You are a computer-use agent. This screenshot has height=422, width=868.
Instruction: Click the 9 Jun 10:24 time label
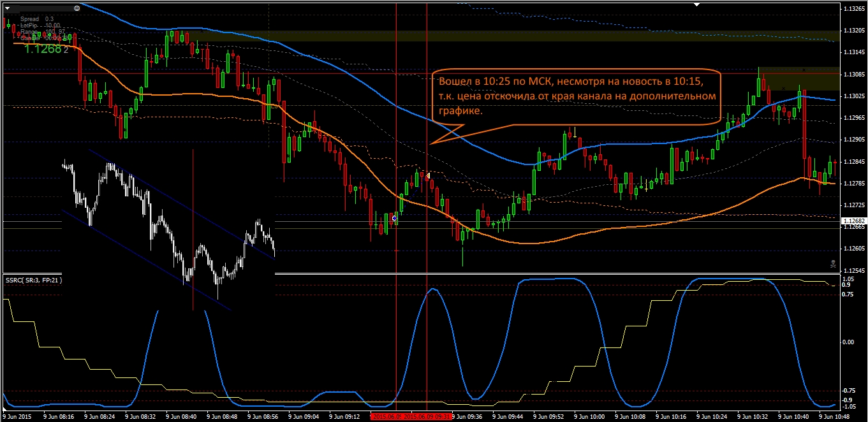[x=712, y=416]
